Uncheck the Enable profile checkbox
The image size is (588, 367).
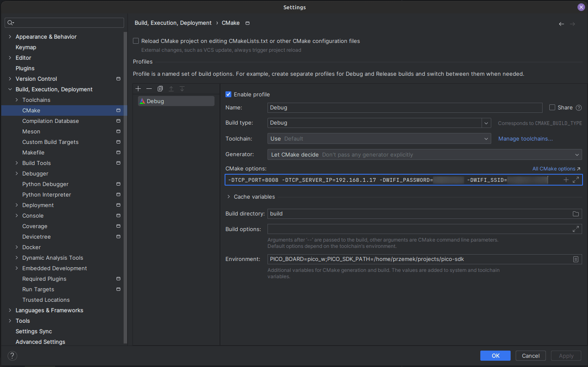click(x=228, y=94)
